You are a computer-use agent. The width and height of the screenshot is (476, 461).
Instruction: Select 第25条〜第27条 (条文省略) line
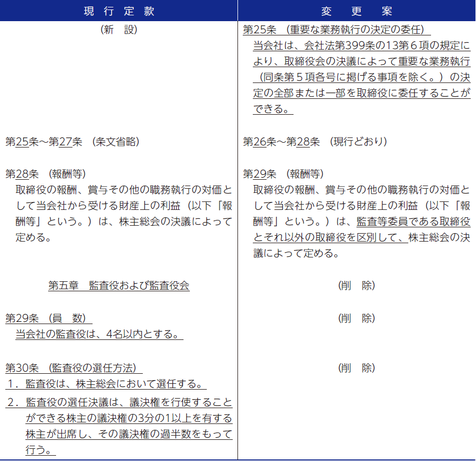(72, 142)
